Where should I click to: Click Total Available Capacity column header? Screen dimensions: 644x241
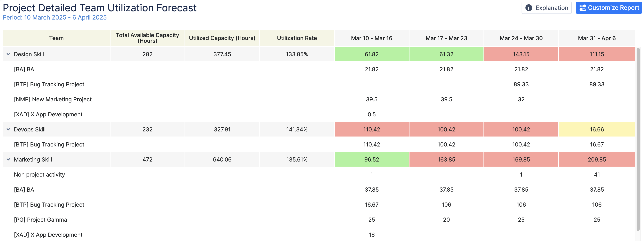coord(147,38)
